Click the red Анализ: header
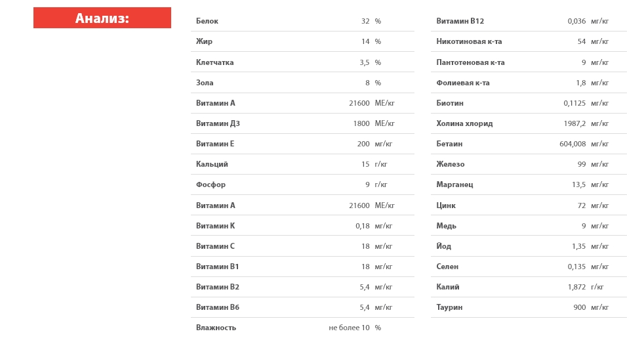644x344 pixels. (102, 18)
